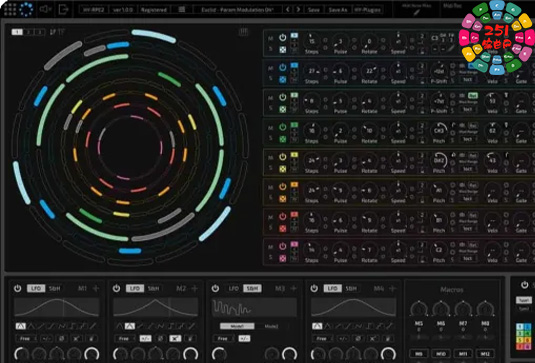Randomize third track with light-green dice
The width and height of the screenshot is (535, 363).
283,109
